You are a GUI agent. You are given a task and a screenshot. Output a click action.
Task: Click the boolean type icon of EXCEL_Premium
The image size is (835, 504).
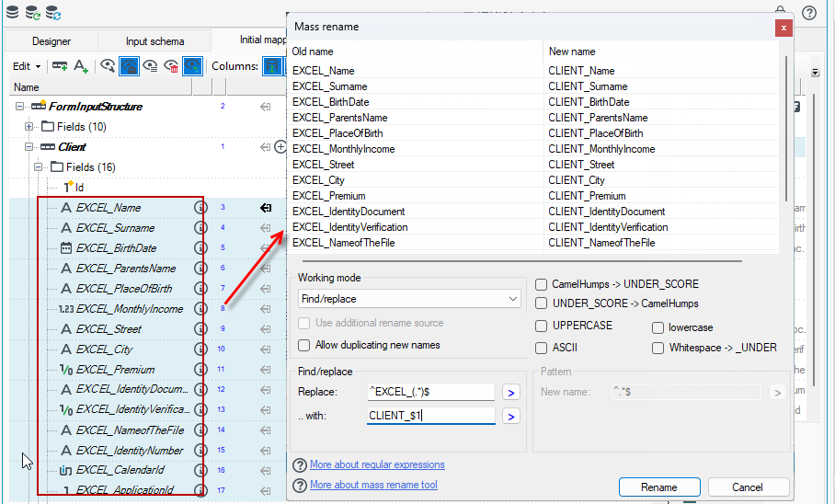(x=66, y=369)
